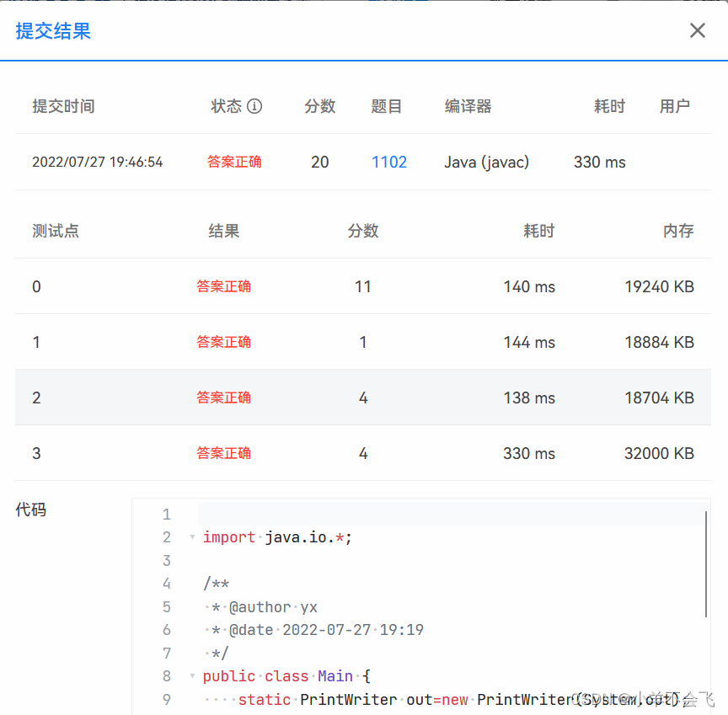The image size is (728, 715).
Task: Open problem 1102 link
Action: (388, 162)
